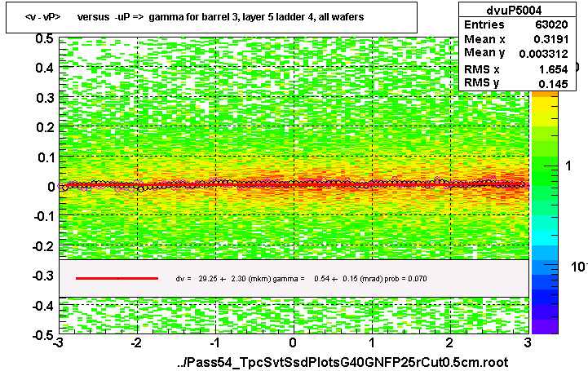Click the violet bottom of color palette
Viewport: 588px width, 371px height.
(545, 326)
